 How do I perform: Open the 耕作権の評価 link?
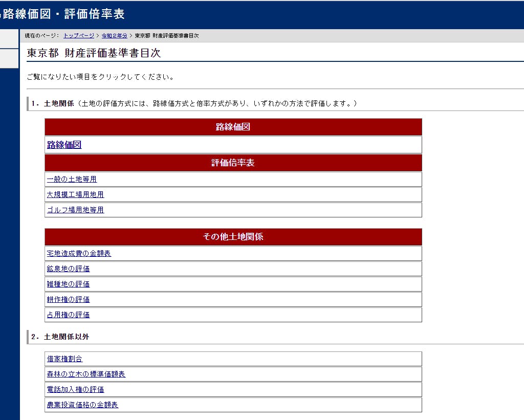[x=68, y=300]
